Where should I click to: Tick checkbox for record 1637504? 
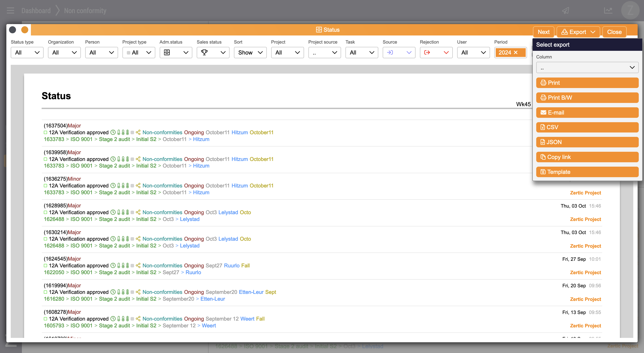tap(46, 132)
